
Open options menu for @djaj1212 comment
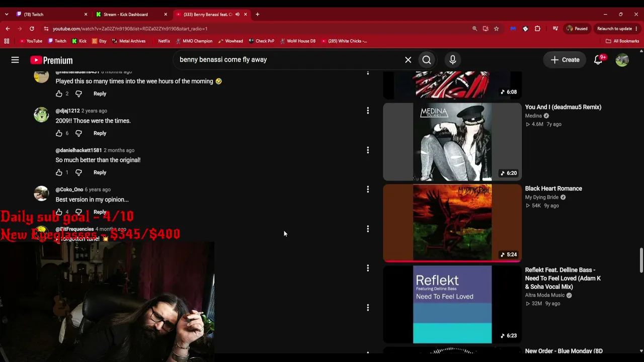click(x=368, y=111)
